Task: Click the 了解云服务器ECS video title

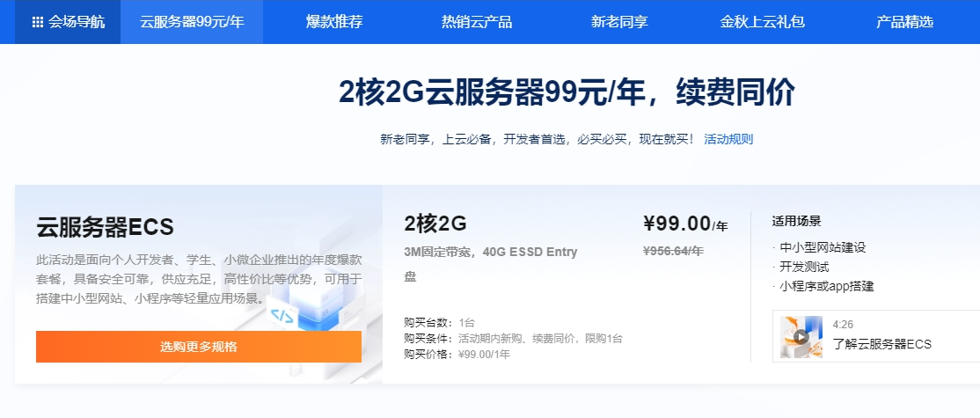Action: (x=881, y=344)
